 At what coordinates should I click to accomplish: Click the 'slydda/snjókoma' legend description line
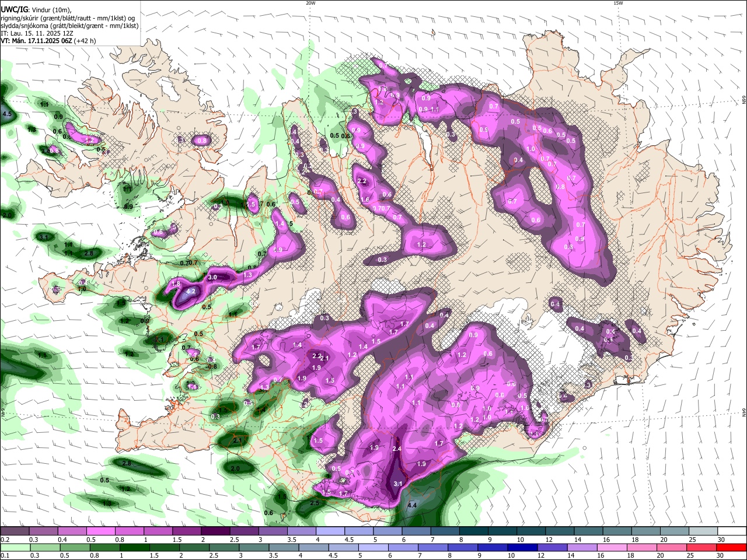(x=69, y=26)
